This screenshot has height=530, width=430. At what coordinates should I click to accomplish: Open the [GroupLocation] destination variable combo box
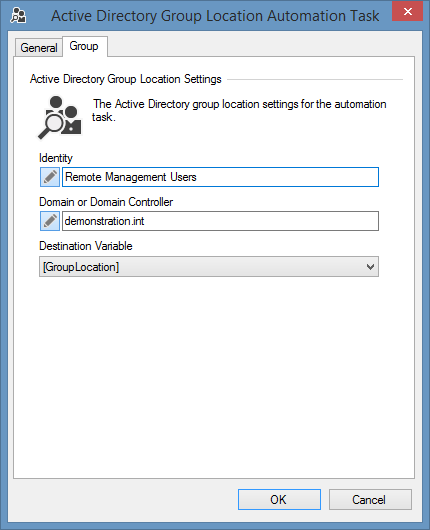209,267
